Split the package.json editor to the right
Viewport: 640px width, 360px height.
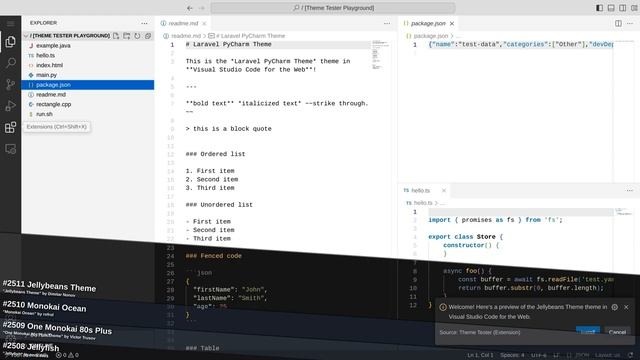[618, 23]
